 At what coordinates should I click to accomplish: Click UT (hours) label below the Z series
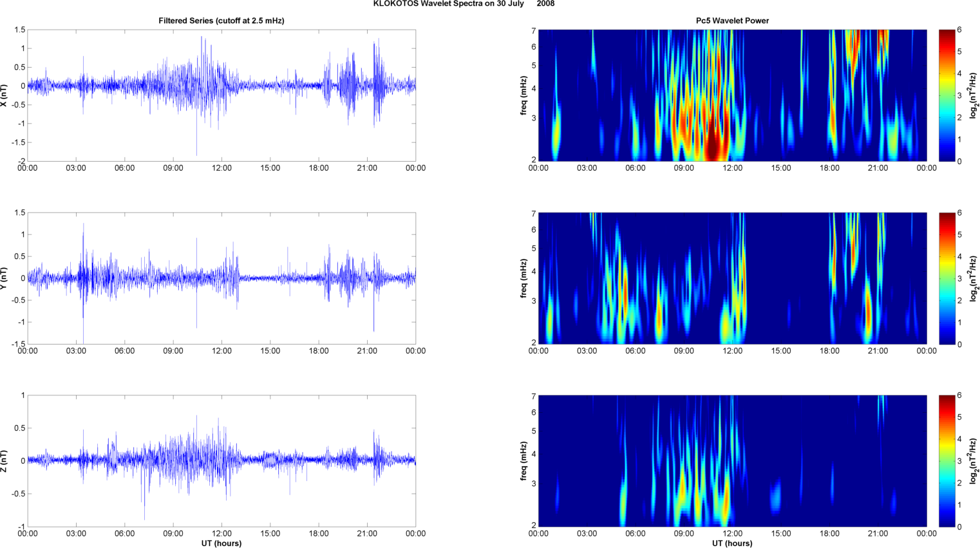click(221, 543)
